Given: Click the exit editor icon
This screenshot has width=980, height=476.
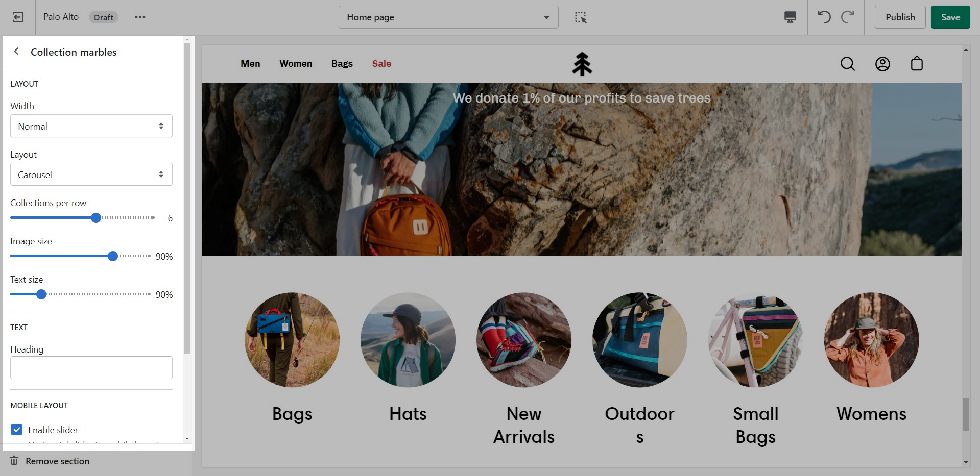Looking at the screenshot, I should 18,17.
